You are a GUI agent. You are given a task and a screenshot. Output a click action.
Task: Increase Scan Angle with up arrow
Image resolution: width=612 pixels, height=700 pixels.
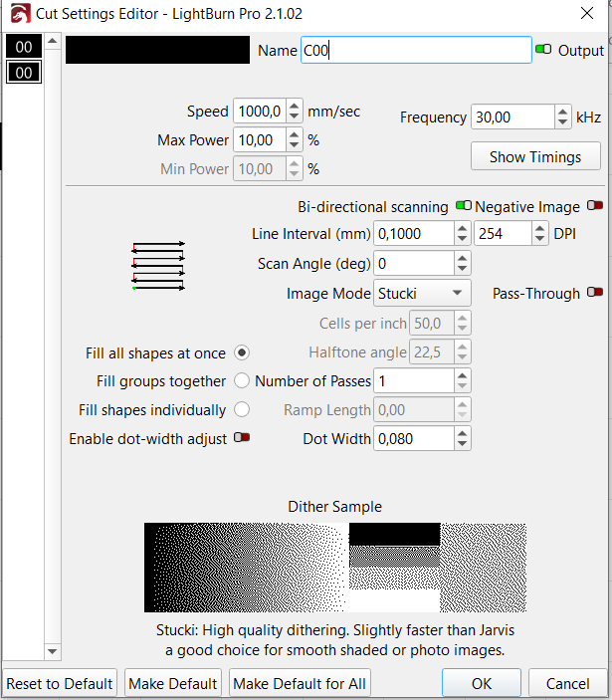[462, 258]
